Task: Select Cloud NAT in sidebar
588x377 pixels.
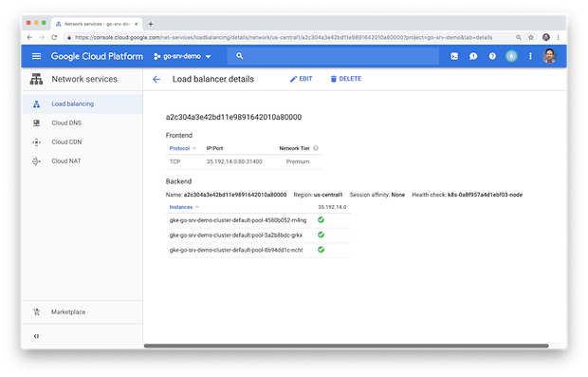Action: (x=83, y=161)
